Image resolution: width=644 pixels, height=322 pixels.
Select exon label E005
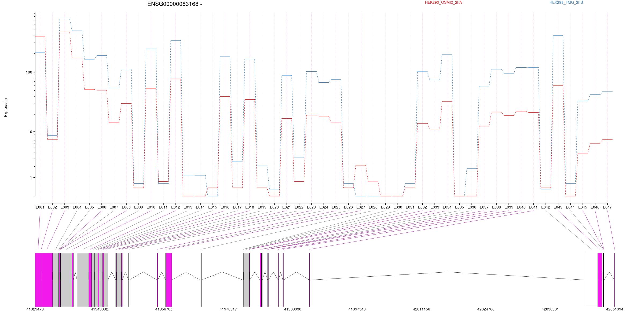[x=89, y=207]
